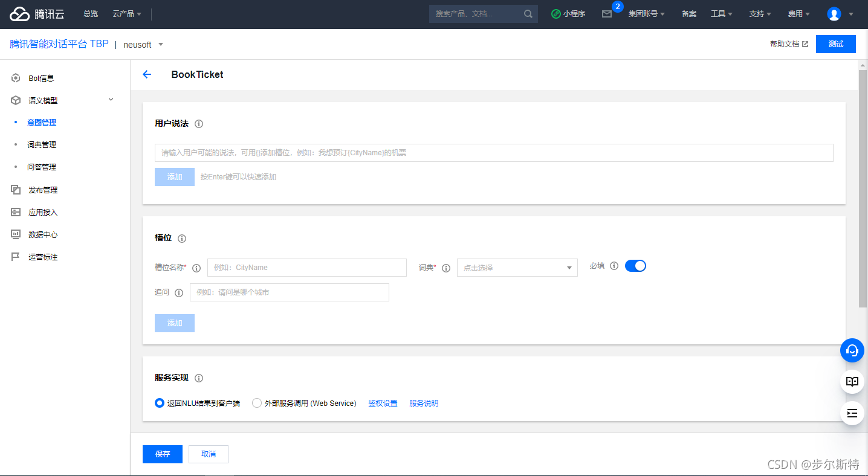Image resolution: width=868 pixels, height=476 pixels.
Task: Open the 费用 dropdown menu
Action: coord(799,14)
